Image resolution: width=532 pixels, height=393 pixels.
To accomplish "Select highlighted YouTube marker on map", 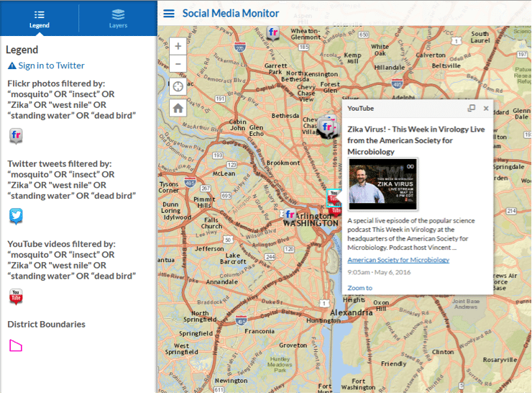I will click(x=334, y=198).
